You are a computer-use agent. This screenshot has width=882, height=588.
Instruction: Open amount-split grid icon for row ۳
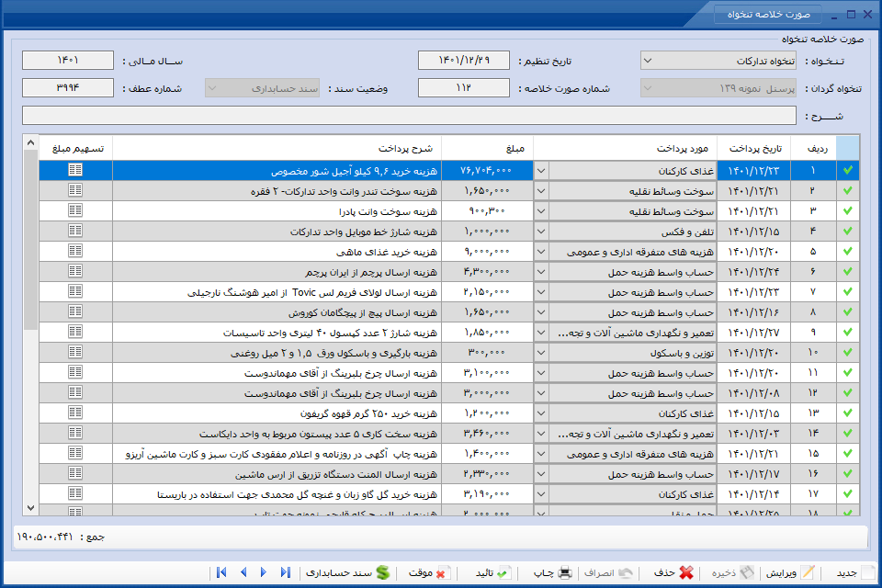(x=75, y=210)
